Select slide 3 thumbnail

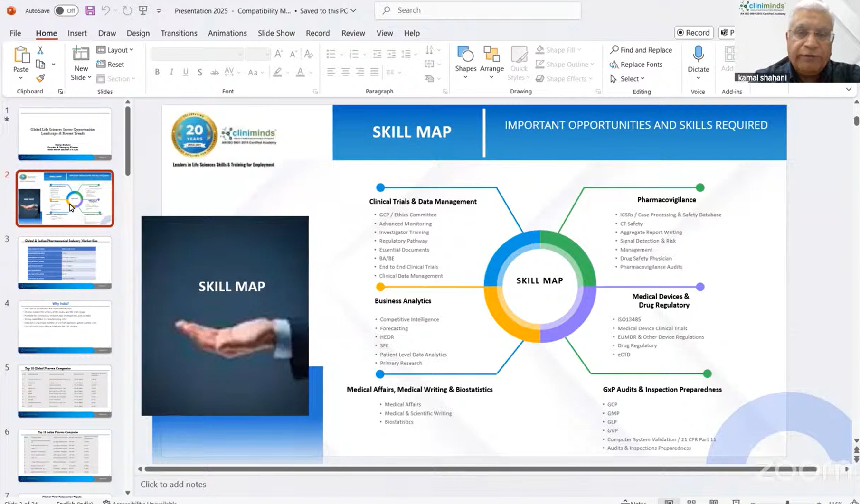65,263
